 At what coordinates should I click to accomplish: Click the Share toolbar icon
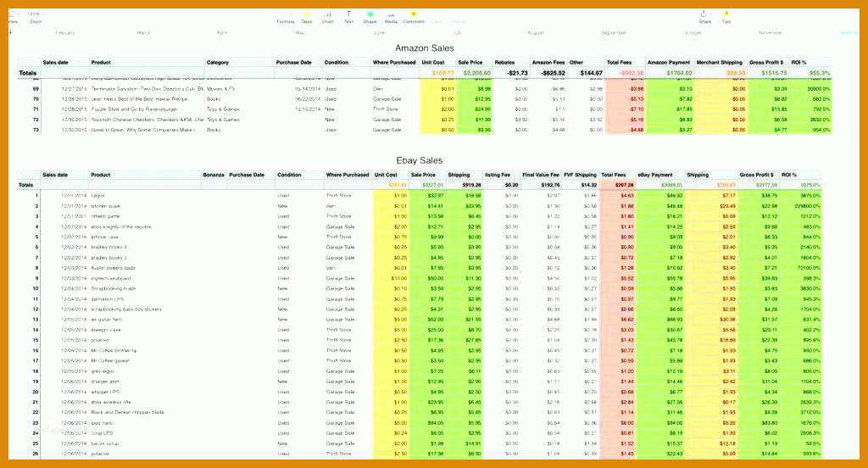(x=704, y=17)
